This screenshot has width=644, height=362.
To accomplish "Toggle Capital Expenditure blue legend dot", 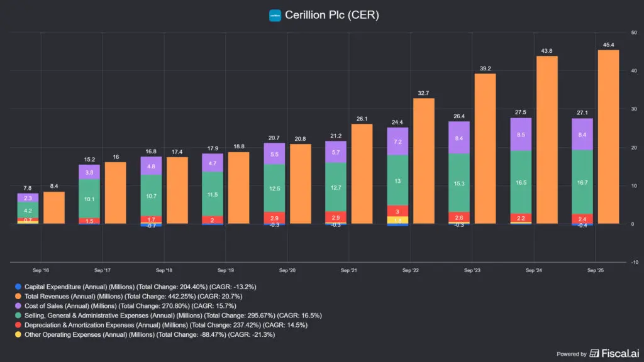I will pos(18,287).
